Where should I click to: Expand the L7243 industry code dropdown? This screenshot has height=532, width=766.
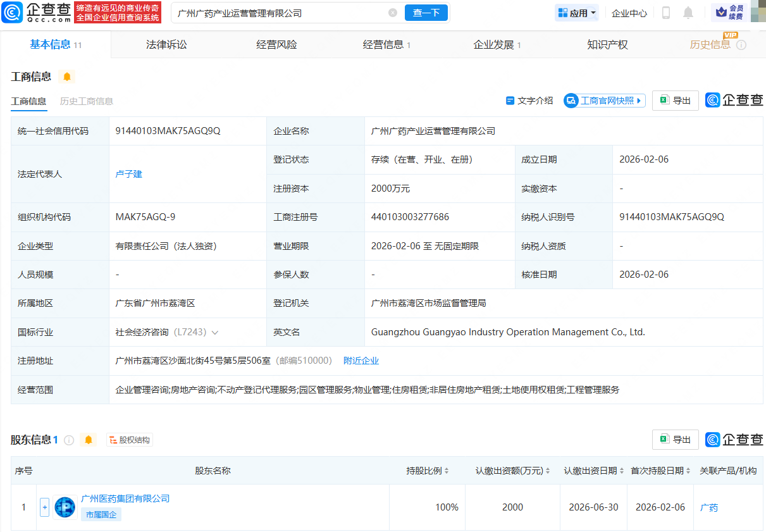pos(217,331)
